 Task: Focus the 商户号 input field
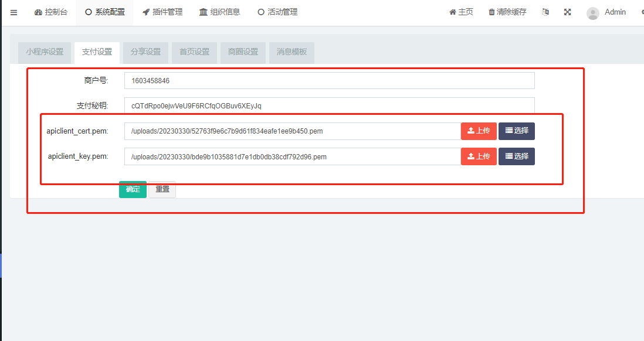click(330, 80)
